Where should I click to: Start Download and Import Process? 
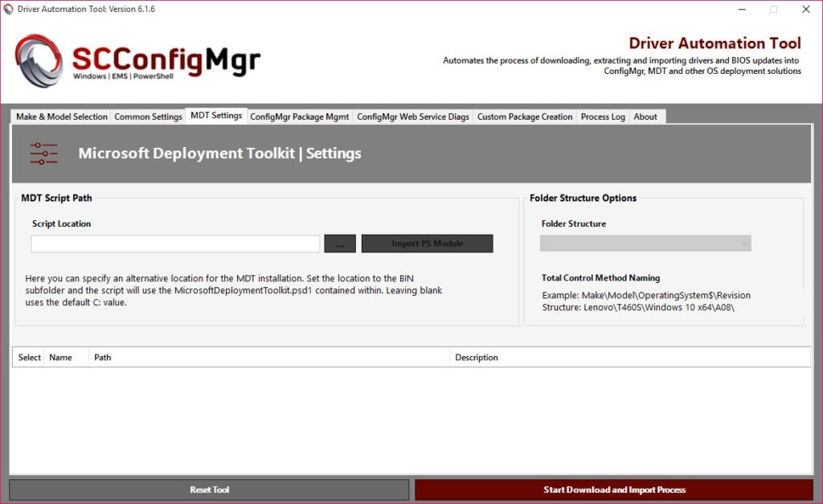pyautogui.click(x=614, y=490)
